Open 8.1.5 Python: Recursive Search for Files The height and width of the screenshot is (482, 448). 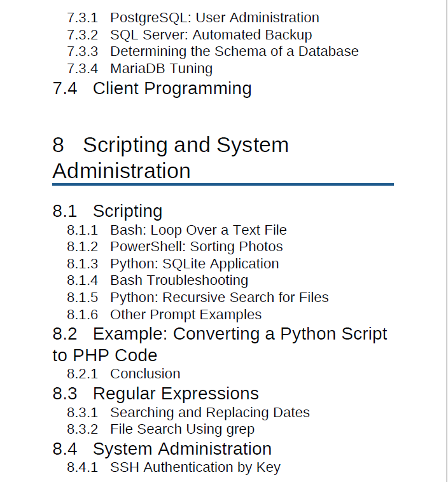tap(198, 297)
